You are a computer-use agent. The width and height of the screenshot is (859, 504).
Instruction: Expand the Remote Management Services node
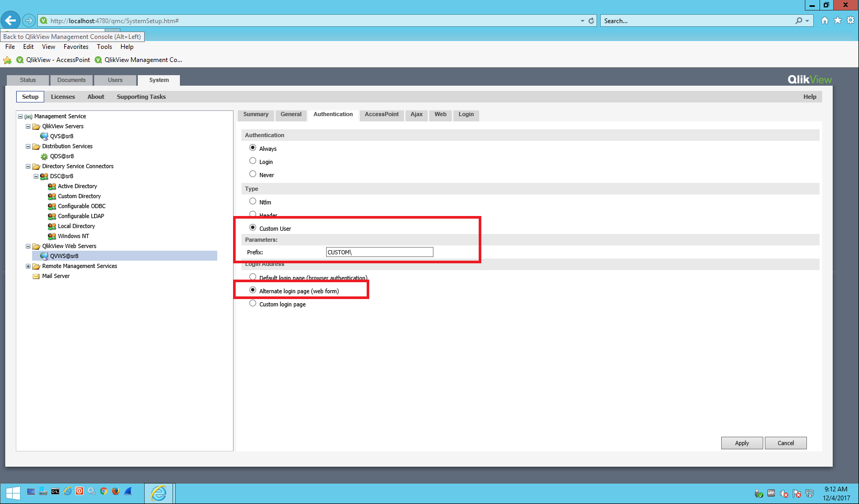[x=28, y=266]
